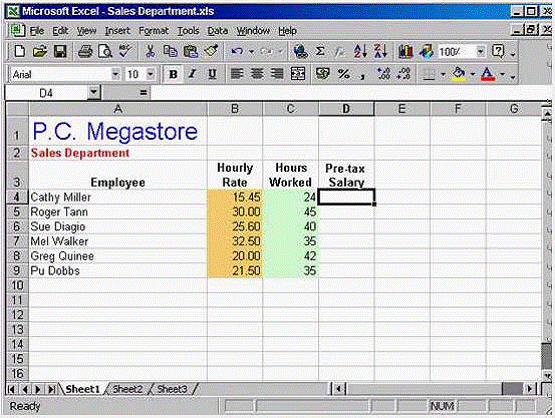Run the Spelling check icon
555x418 pixels.
click(x=125, y=52)
